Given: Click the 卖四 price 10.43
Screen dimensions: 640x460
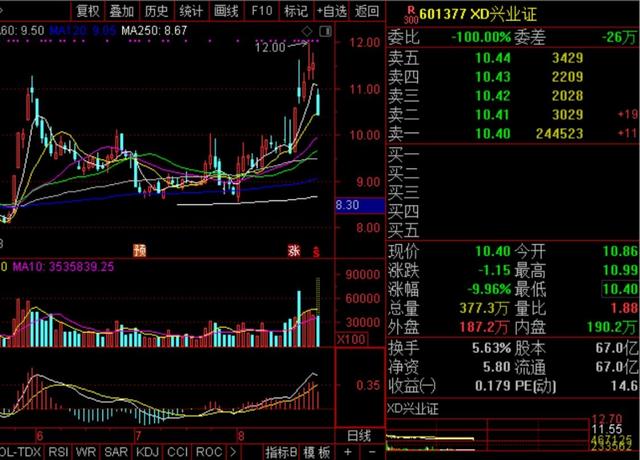Looking at the screenshot, I should coord(493,77).
